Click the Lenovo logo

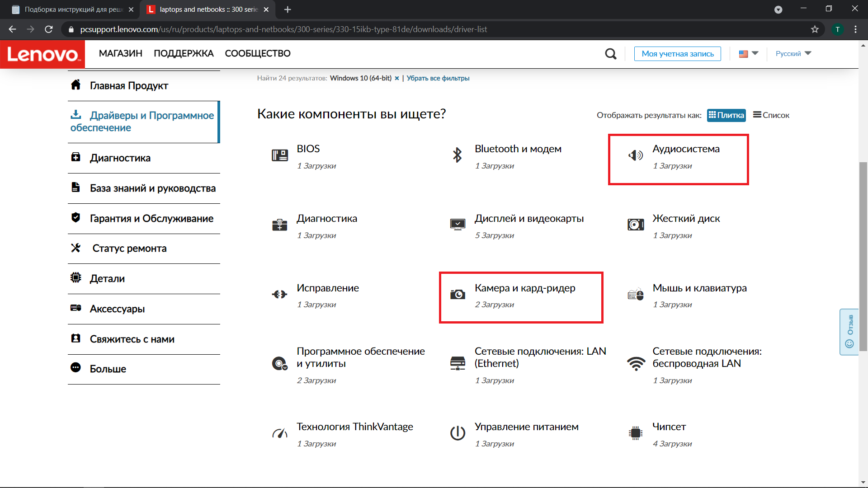[42, 54]
